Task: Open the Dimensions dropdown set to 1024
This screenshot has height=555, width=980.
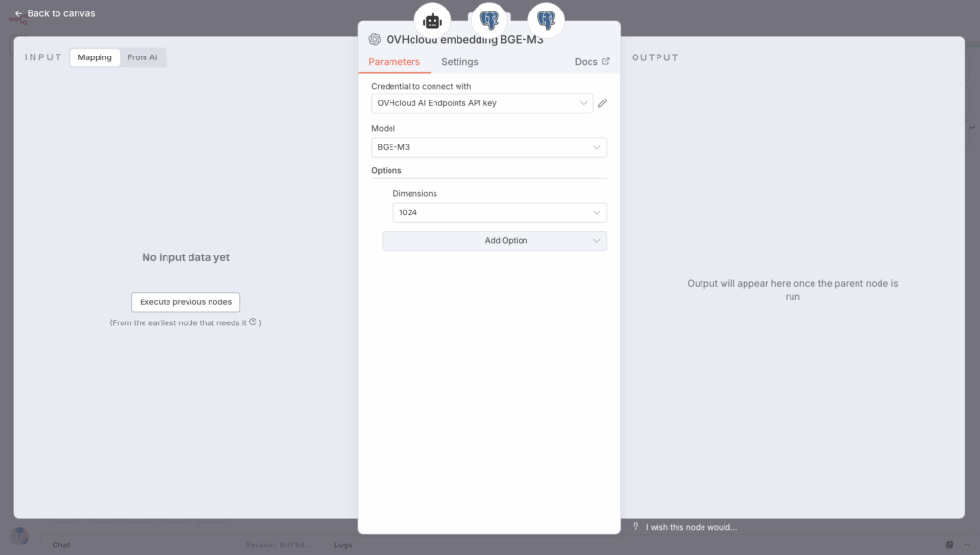Action: (499, 212)
